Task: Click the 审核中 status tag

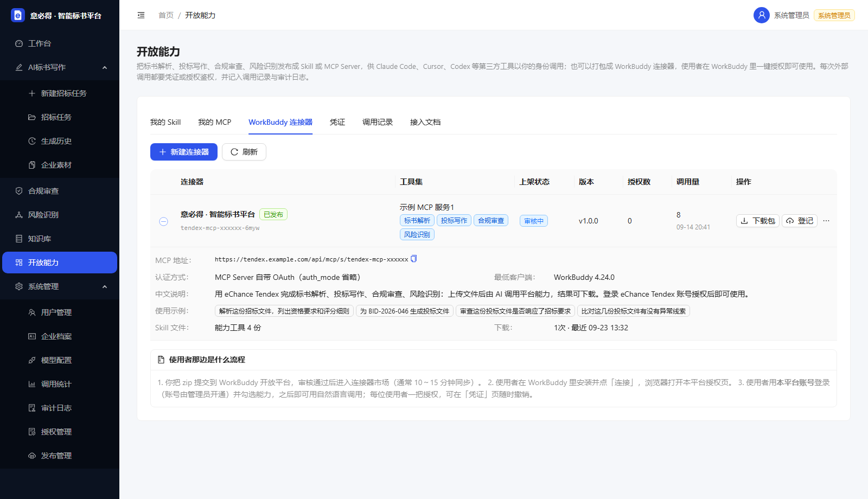Action: pyautogui.click(x=534, y=221)
